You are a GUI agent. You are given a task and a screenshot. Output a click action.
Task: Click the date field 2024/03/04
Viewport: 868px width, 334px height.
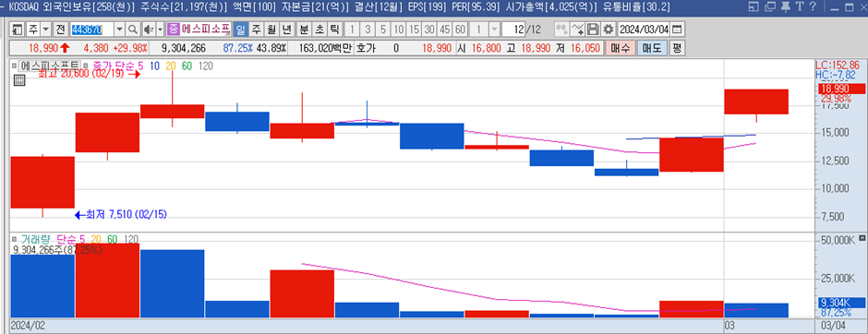[644, 30]
